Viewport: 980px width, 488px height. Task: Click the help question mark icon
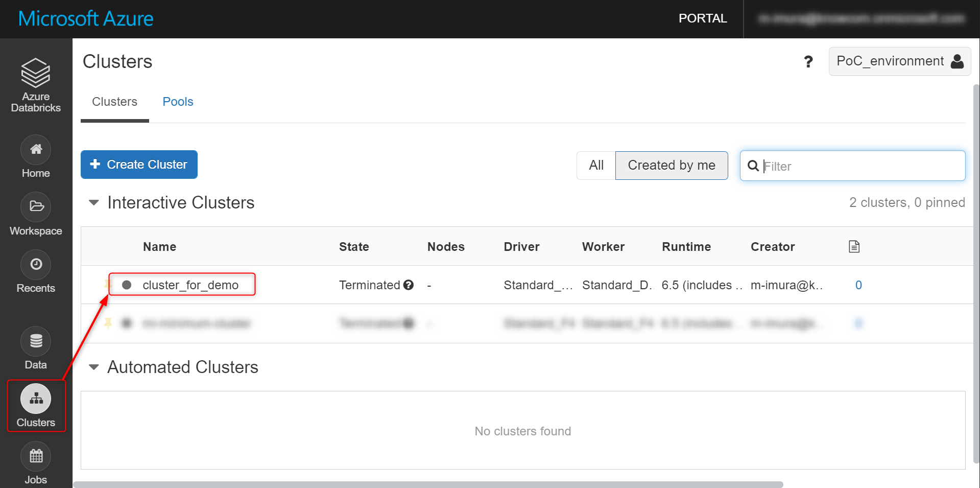click(808, 62)
